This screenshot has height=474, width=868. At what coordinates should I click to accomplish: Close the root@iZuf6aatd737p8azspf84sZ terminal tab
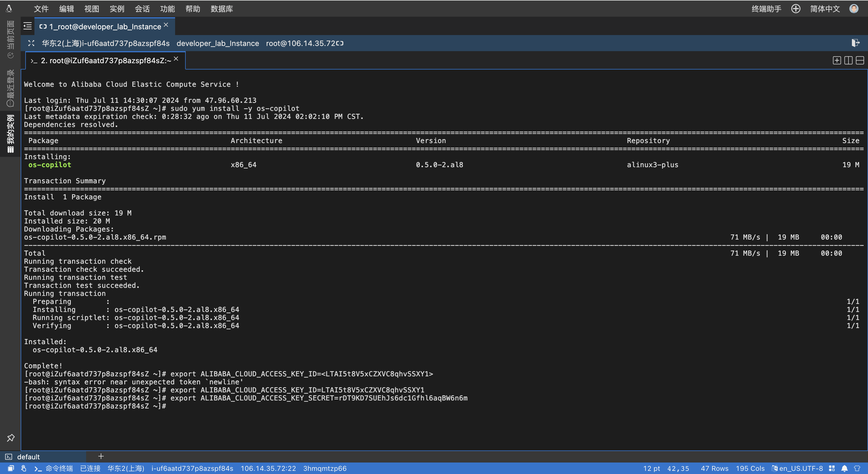[176, 59]
